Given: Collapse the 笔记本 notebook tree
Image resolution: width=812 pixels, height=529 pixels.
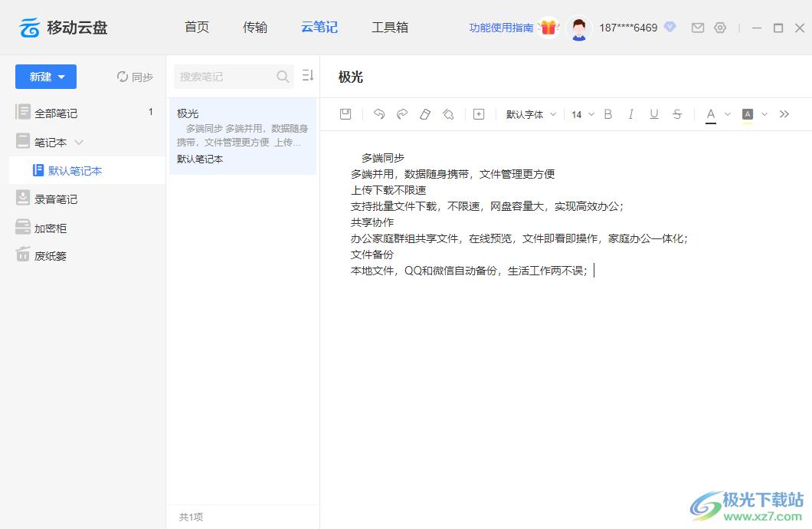Looking at the screenshot, I should coord(79,142).
